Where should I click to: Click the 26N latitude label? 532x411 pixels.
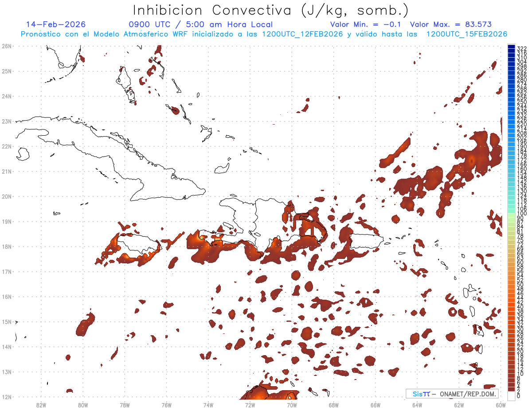(x=7, y=46)
